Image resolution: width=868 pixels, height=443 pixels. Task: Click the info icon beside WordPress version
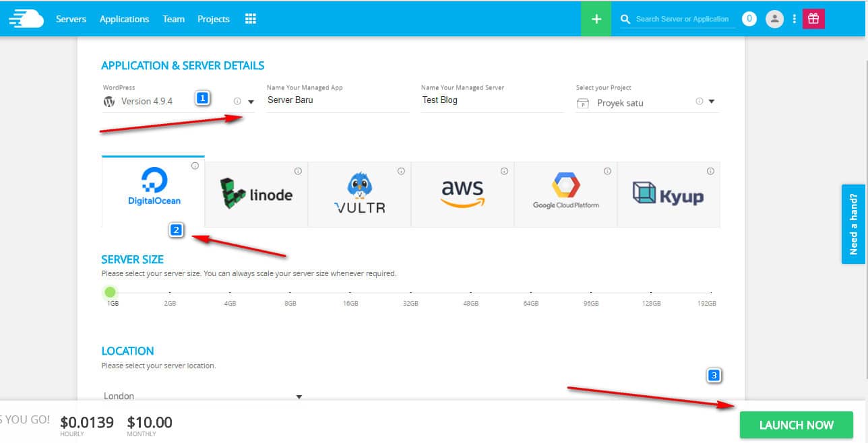pos(237,102)
